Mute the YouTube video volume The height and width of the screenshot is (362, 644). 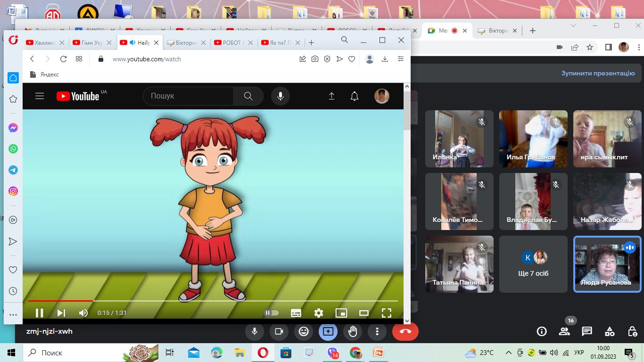point(83,313)
